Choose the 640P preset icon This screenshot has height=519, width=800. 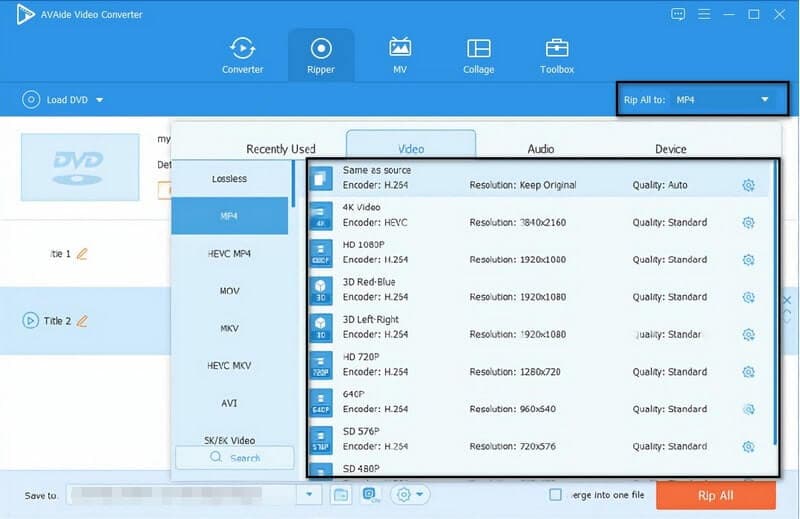(321, 402)
